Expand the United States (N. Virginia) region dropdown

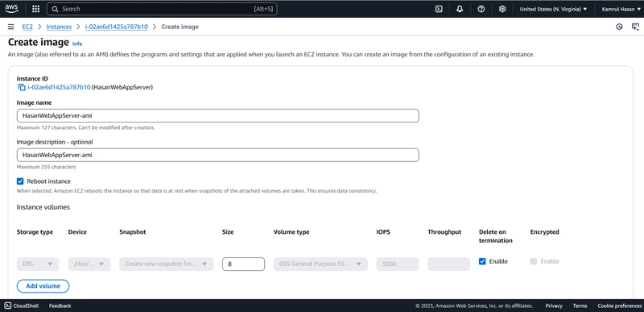point(553,9)
